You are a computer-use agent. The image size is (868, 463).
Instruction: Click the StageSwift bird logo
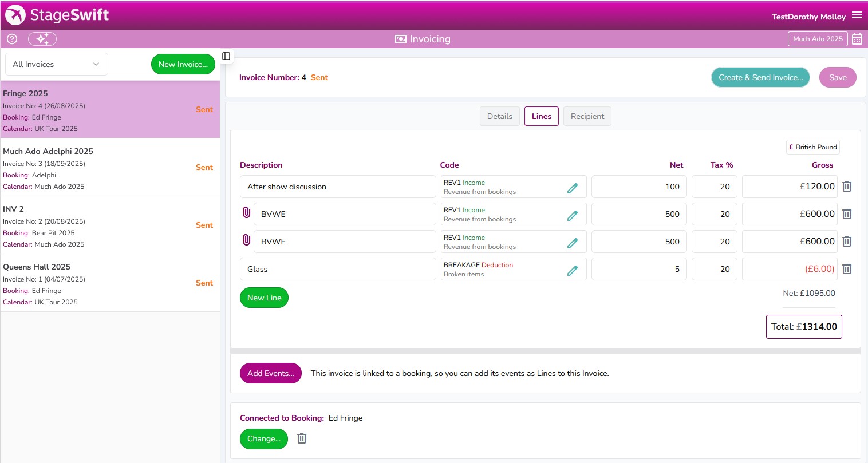pyautogui.click(x=15, y=15)
